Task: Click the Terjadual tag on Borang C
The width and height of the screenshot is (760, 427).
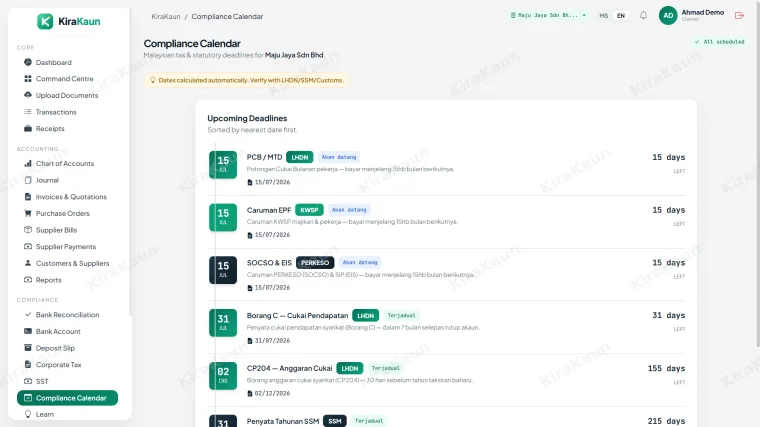Action: [401, 316]
